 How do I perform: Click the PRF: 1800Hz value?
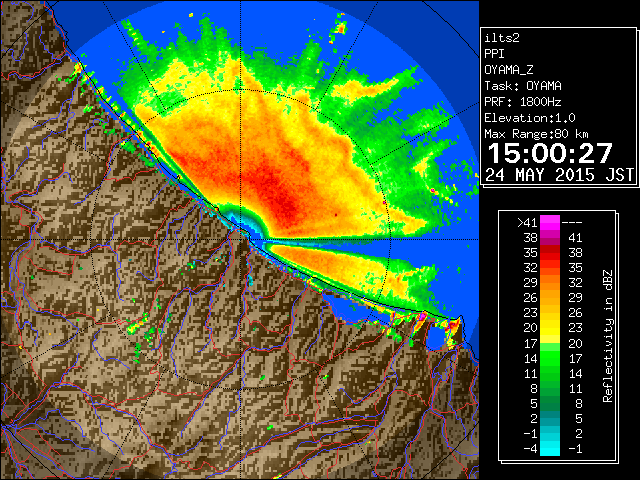pos(523,102)
